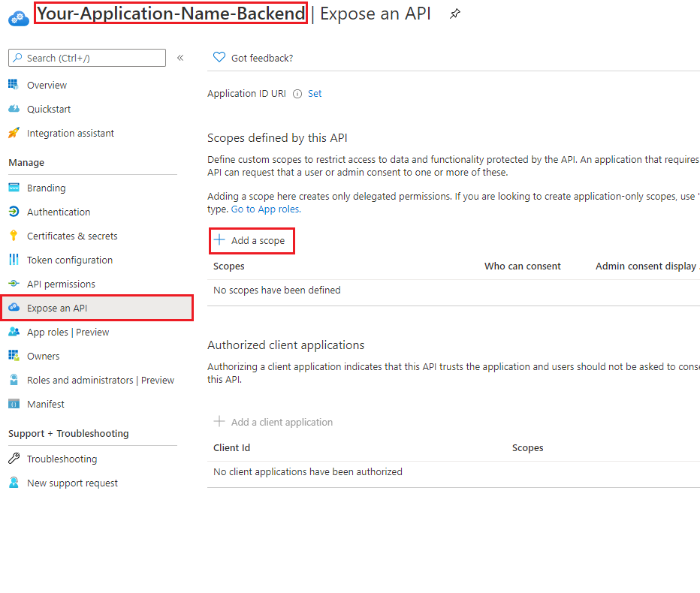The width and height of the screenshot is (700, 593).
Task: Open Integration assistant
Action: coord(71,134)
